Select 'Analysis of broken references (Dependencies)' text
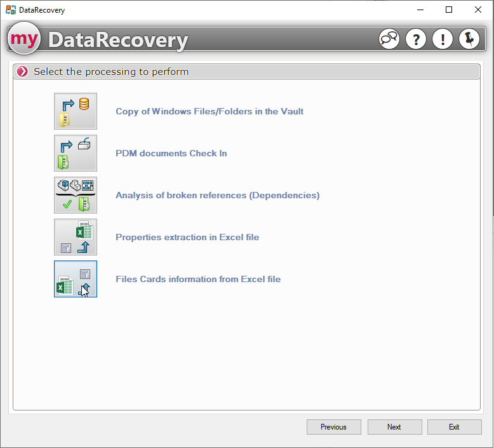This screenshot has width=494, height=448. [217, 195]
